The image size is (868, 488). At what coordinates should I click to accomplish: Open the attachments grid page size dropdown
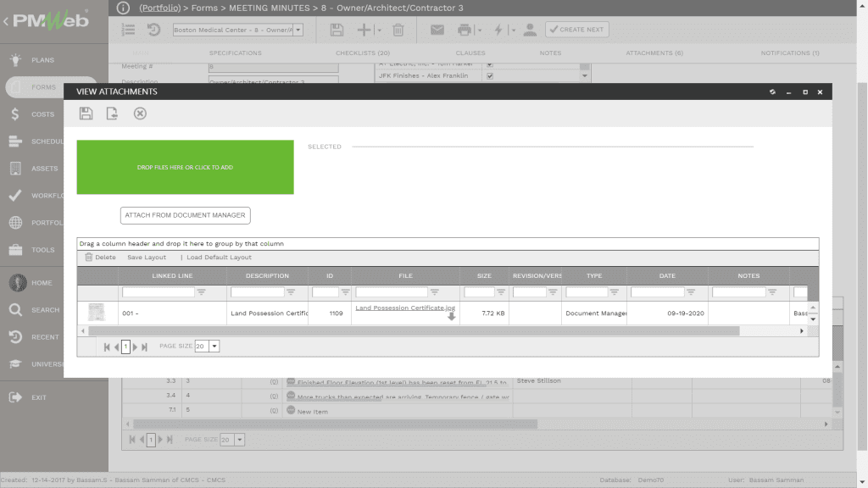214,347
